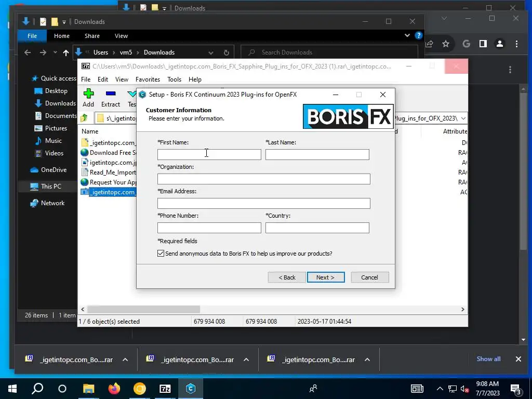
Task: Click the Explorer up-one-level arrow
Action: click(66, 52)
